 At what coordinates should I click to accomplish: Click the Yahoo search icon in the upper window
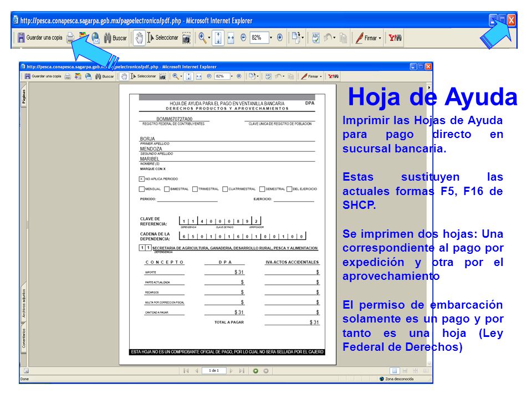coord(395,38)
